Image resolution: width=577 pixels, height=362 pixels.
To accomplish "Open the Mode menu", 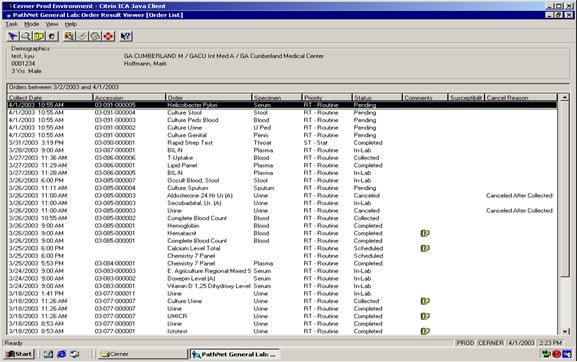I will click(32, 24).
